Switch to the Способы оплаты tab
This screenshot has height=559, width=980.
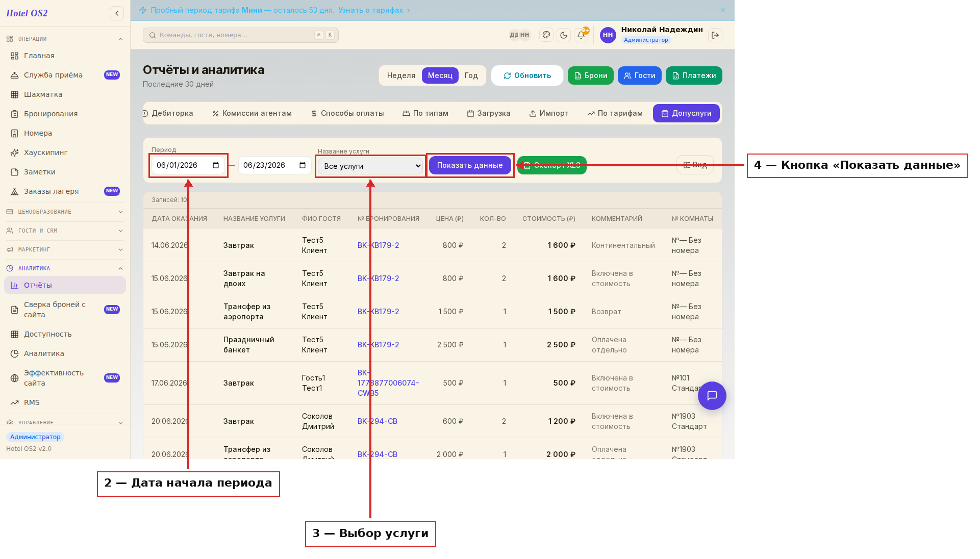[347, 113]
